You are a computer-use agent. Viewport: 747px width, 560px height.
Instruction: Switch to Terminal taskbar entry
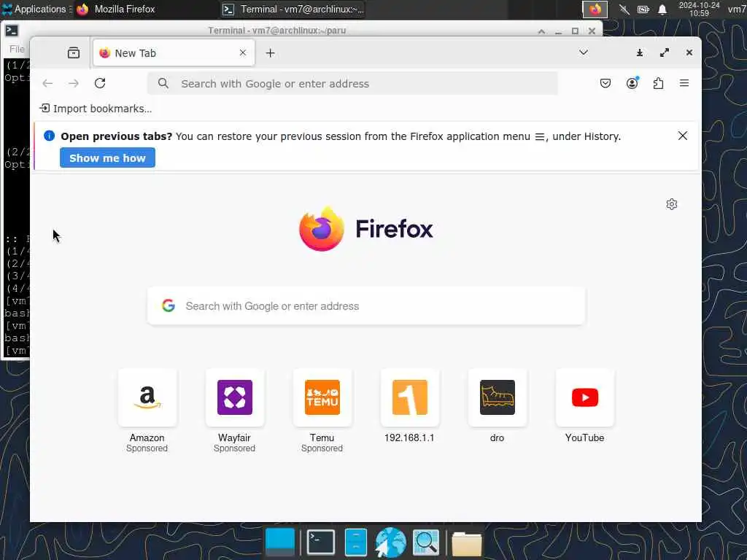293,9
